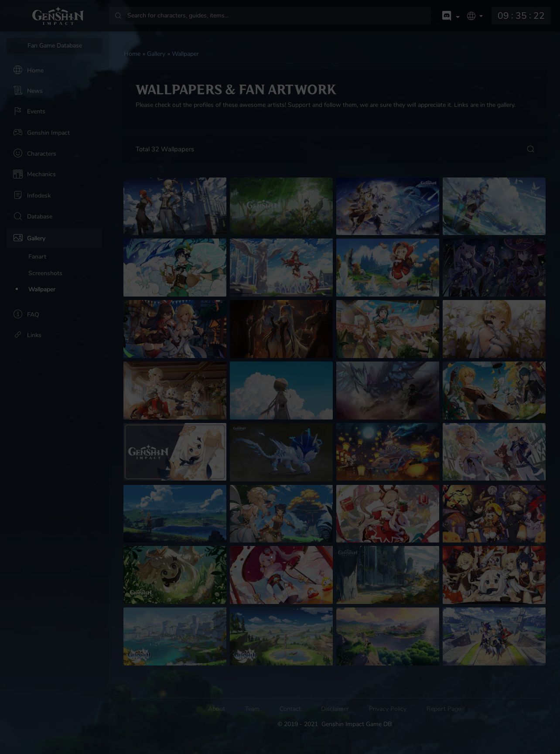Click the Home globe icon in sidebar
Viewport: 560px width, 754px height.
tap(18, 70)
